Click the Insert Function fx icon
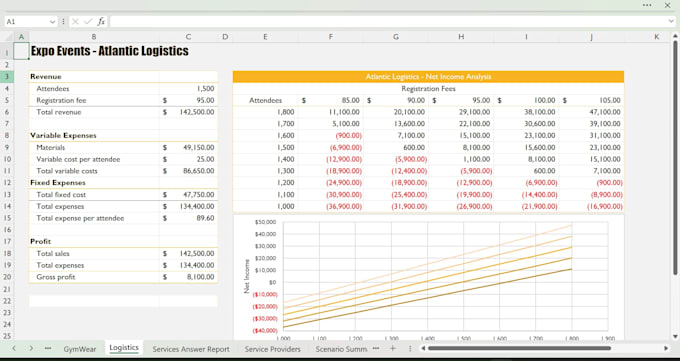 coord(101,21)
